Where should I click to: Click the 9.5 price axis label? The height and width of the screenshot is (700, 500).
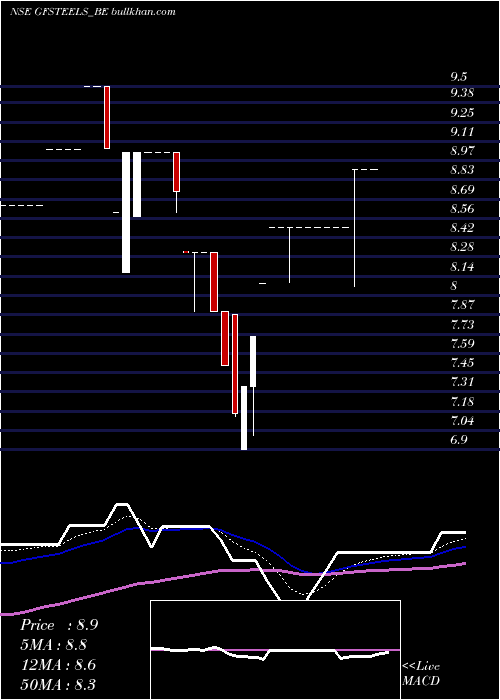pyautogui.click(x=458, y=77)
